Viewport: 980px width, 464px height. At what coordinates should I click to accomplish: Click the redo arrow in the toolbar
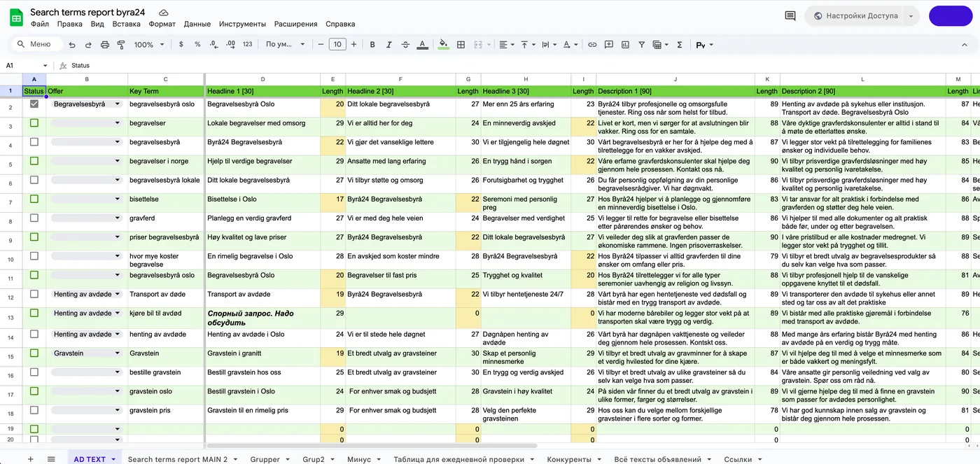click(x=88, y=45)
